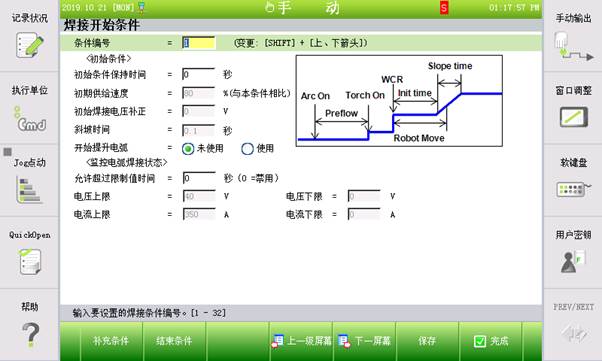The height and width of the screenshot is (361, 602).
Task: Click the 用户密钥 user icon
Action: point(572,261)
